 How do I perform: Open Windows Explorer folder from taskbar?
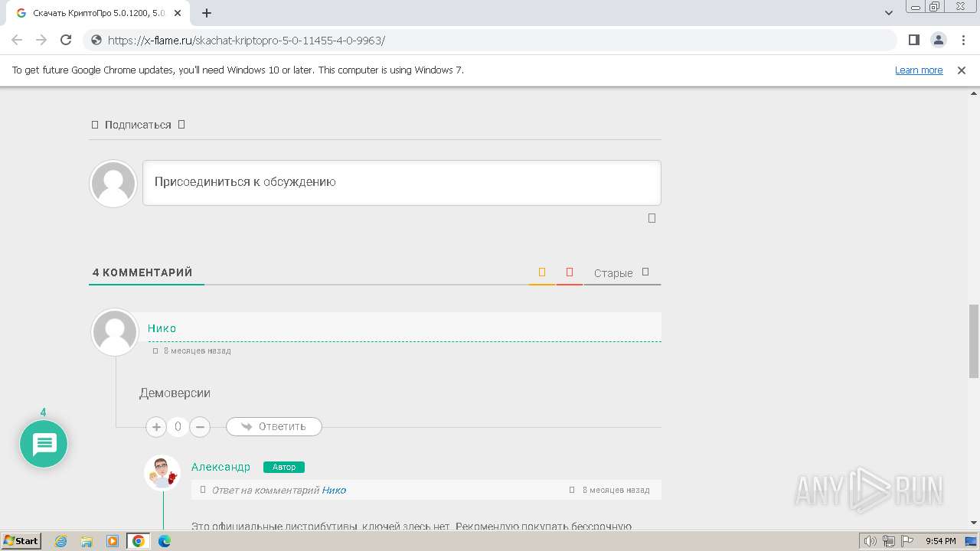(87, 541)
